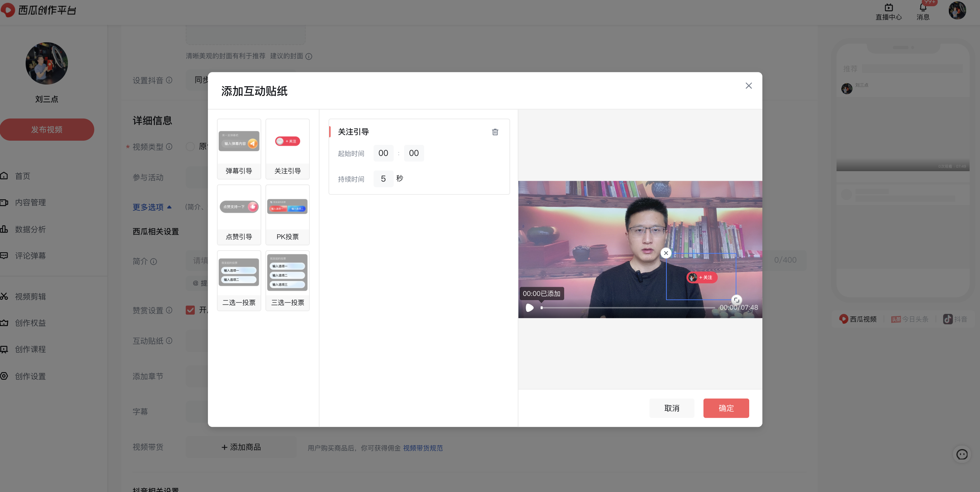Delete the 关注引导 sticker via trash icon

pyautogui.click(x=495, y=132)
